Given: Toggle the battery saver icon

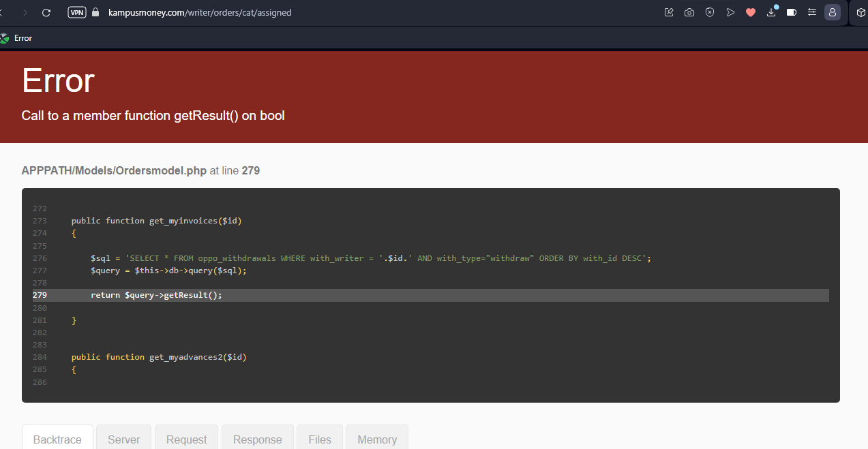Looking at the screenshot, I should click(x=792, y=12).
